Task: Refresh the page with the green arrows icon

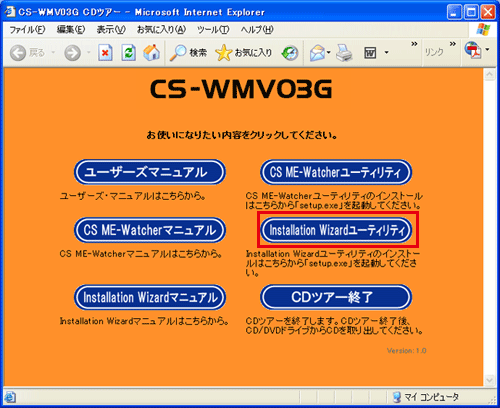Action: 128,53
